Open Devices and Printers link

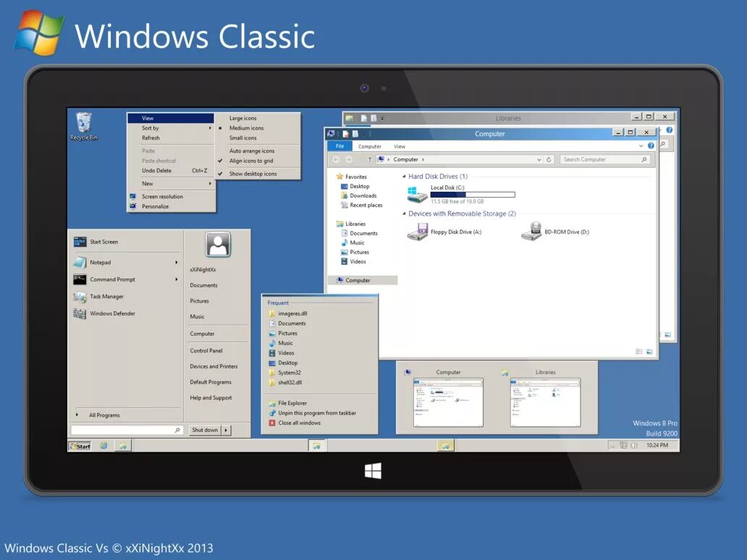(214, 366)
